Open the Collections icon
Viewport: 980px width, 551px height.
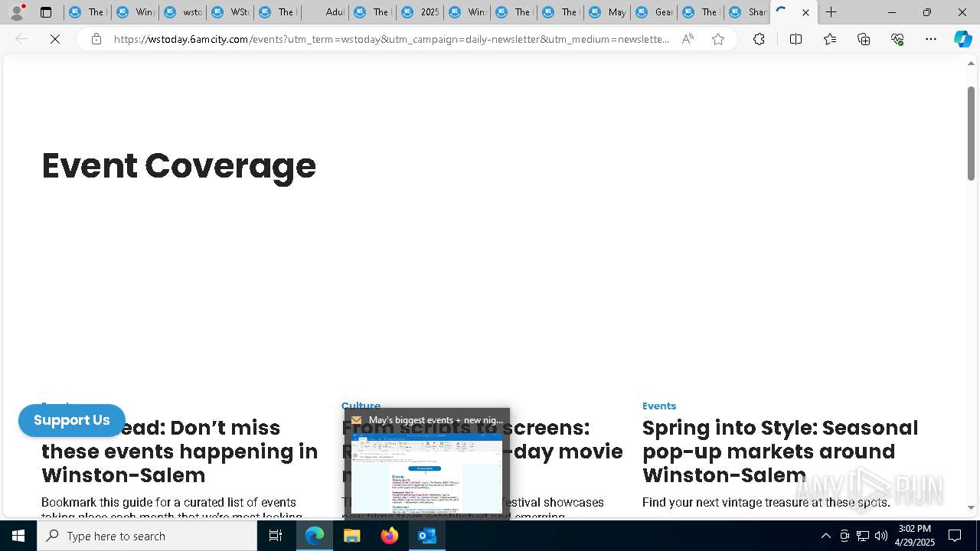click(x=864, y=39)
